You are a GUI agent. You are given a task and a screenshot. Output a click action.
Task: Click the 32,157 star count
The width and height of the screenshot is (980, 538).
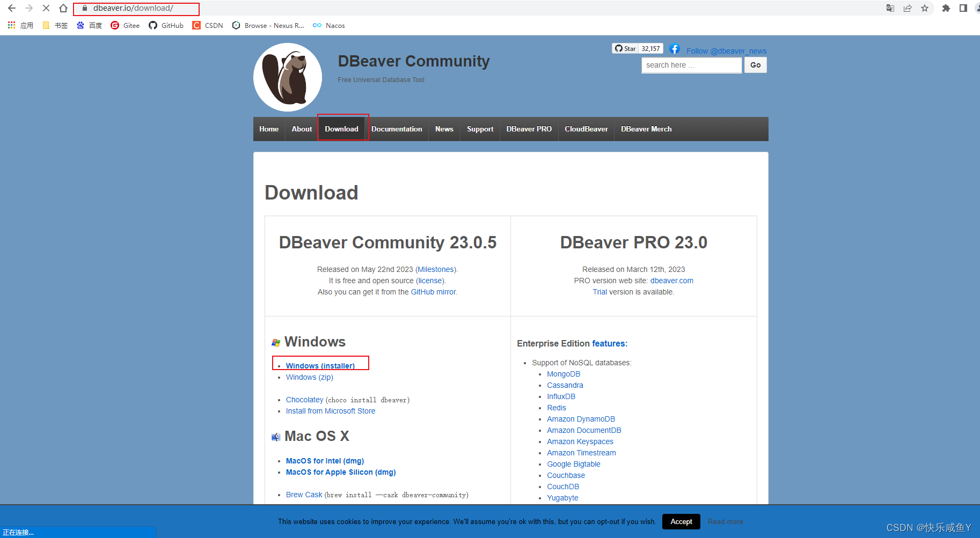pos(650,48)
